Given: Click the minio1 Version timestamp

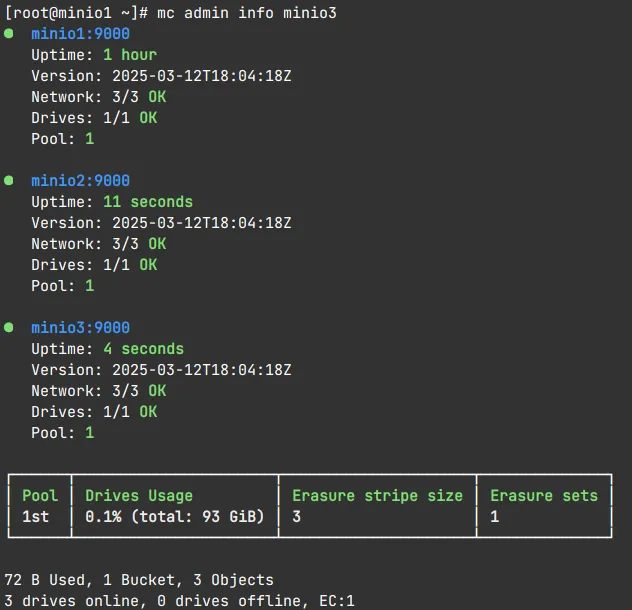Looking at the screenshot, I should coord(202,76).
